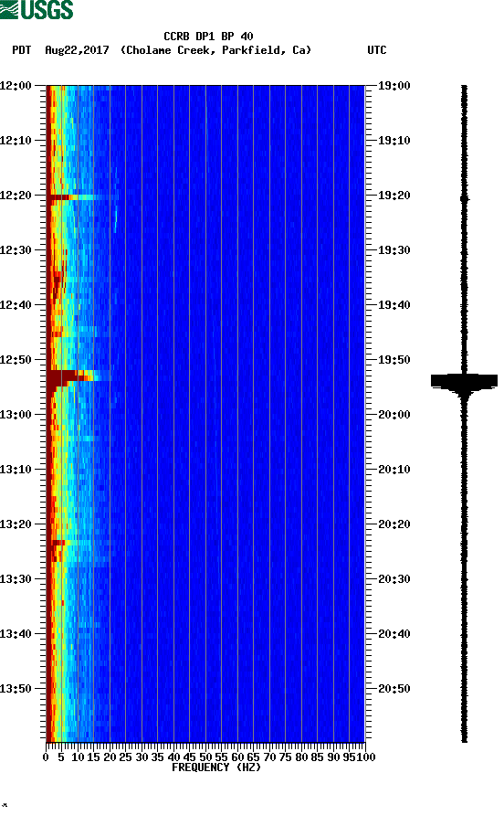
Task: Click the '20:50' UTC time label
Action: (x=394, y=689)
